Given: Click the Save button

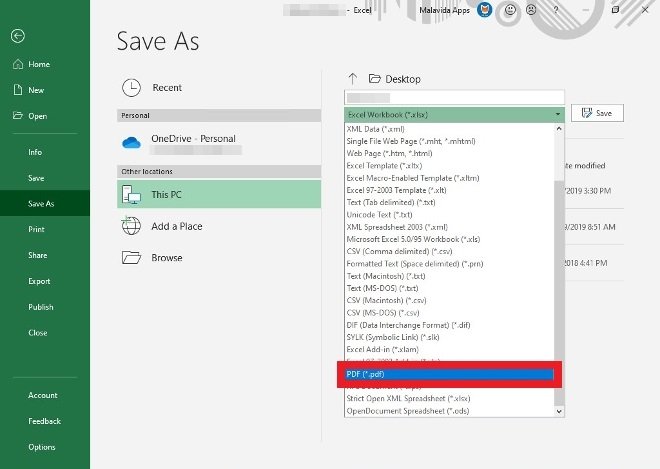Looking at the screenshot, I should click(x=597, y=113).
